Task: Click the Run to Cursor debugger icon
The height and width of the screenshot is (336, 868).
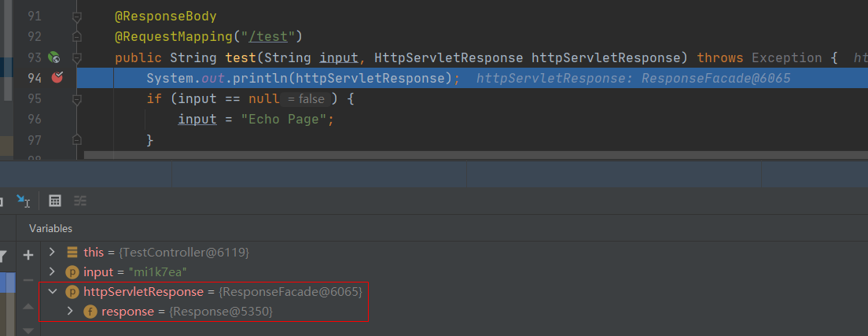Action: click(x=23, y=201)
